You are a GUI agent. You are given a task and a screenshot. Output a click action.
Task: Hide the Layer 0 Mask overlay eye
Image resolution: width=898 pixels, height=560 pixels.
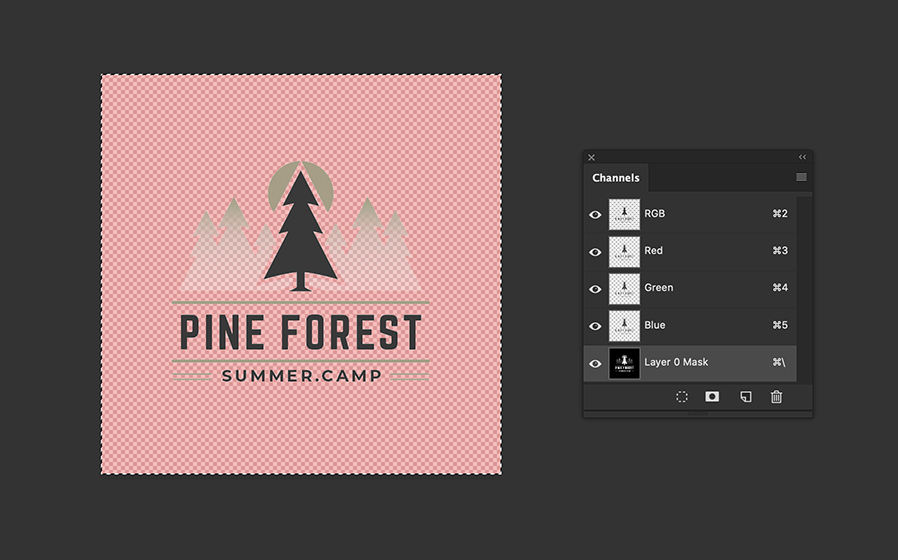(595, 364)
